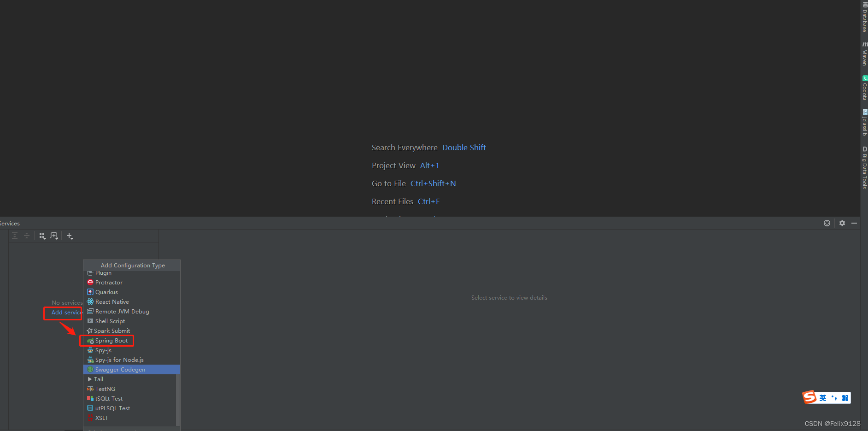The image size is (868, 431).
Task: Choose Remote JVM Debug entry
Action: click(x=131, y=311)
